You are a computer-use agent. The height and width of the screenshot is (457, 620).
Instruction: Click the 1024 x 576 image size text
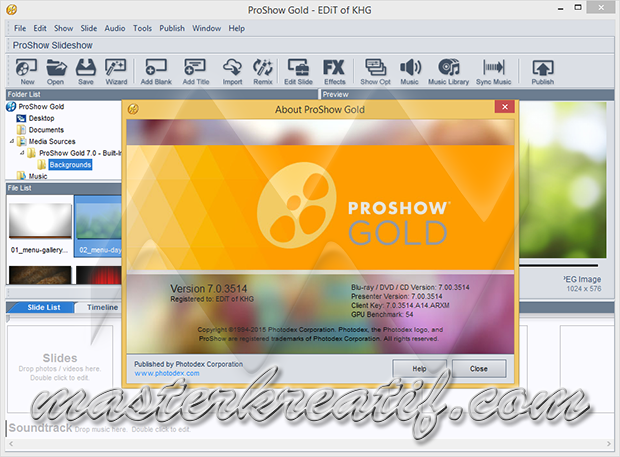click(584, 289)
